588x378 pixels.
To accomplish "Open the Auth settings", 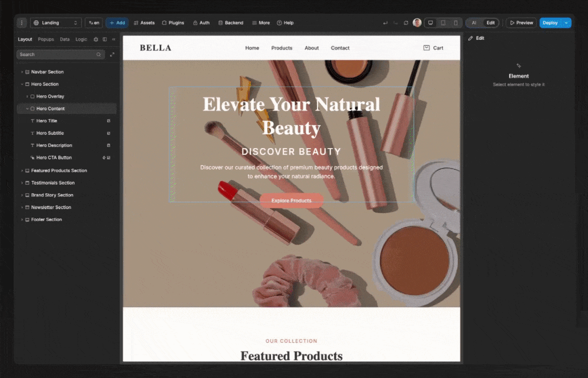I will 202,23.
